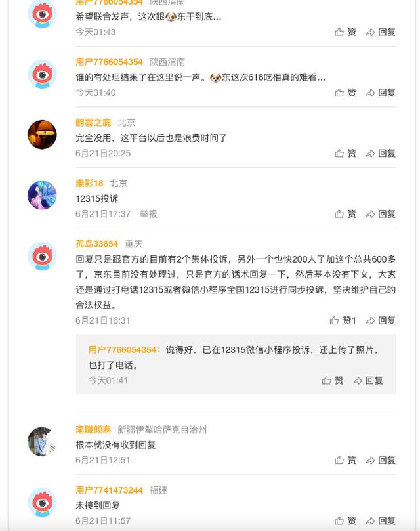This screenshot has width=420, height=531.
Task: Reply to 孤岛33654 via the 回复 link
Action: point(386,322)
